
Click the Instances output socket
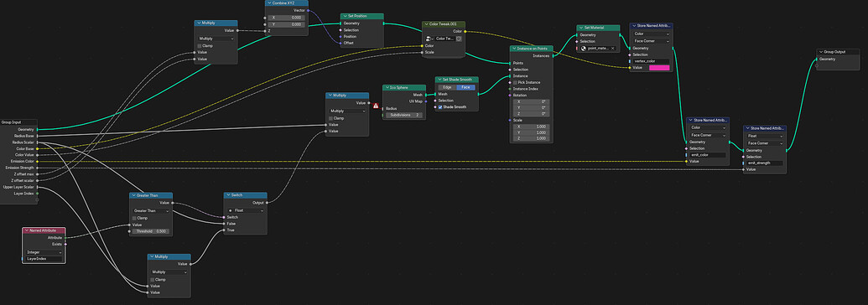(553, 55)
